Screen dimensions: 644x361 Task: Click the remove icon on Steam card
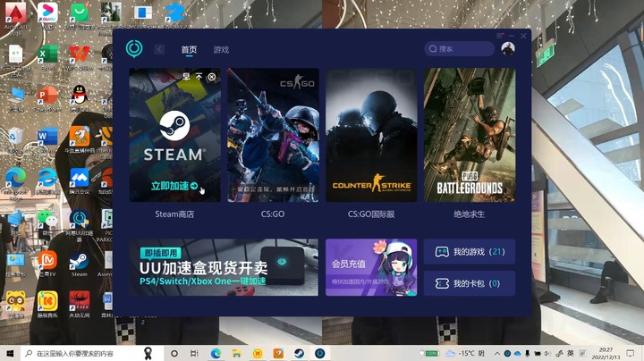[211, 77]
